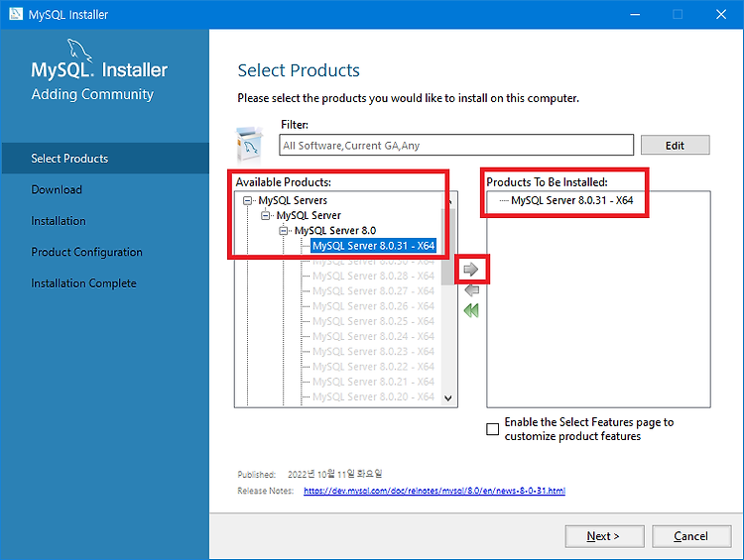
Task: Select MySQL Server 8.0.24 - X64
Action: [x=373, y=337]
